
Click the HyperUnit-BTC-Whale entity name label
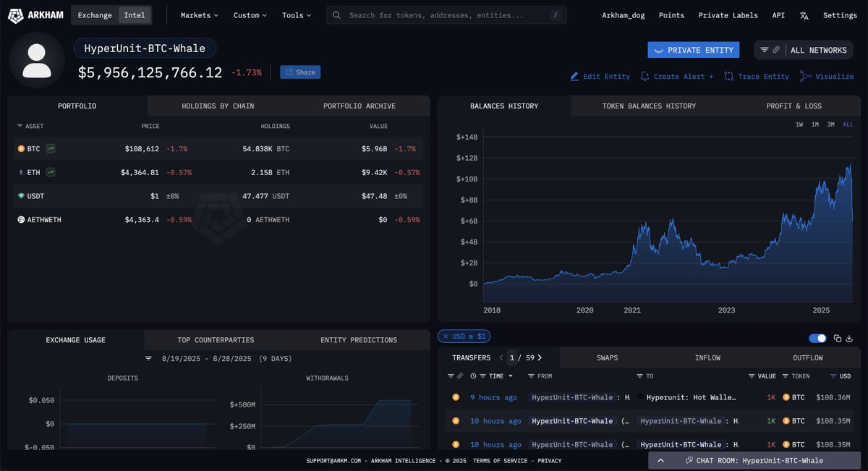click(145, 48)
